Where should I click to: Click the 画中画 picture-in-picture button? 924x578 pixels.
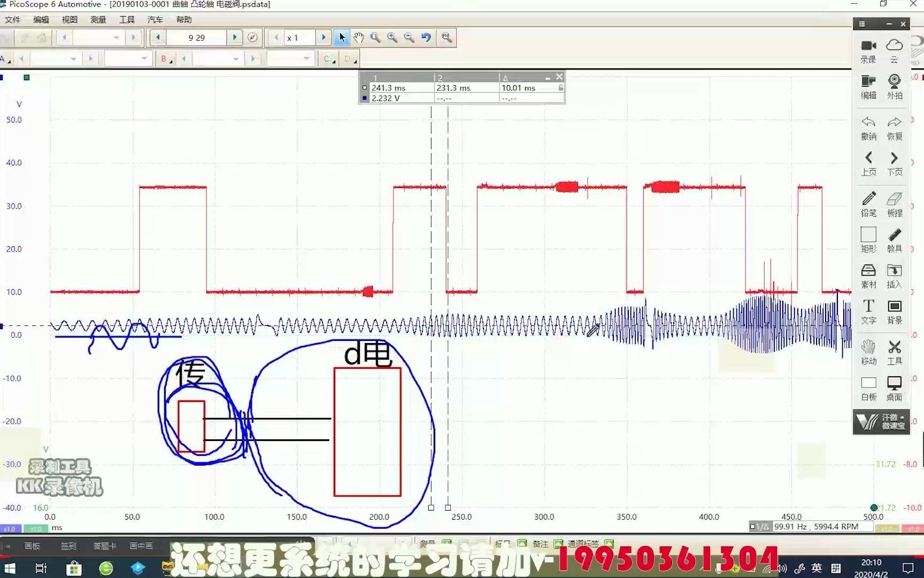point(141,546)
